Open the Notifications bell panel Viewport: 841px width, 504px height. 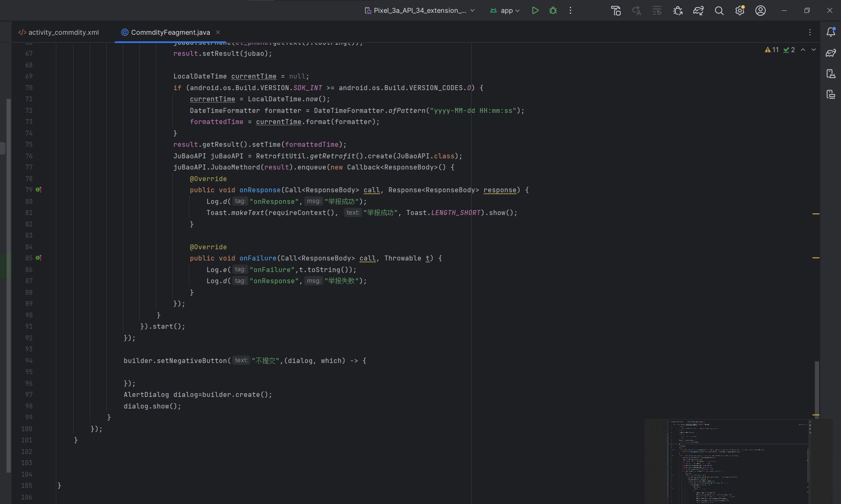[831, 32]
